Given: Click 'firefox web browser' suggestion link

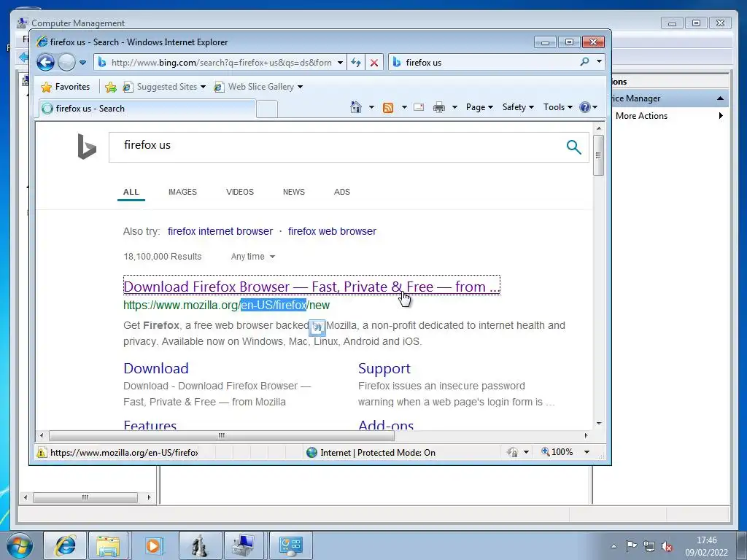Looking at the screenshot, I should pyautogui.click(x=332, y=231).
